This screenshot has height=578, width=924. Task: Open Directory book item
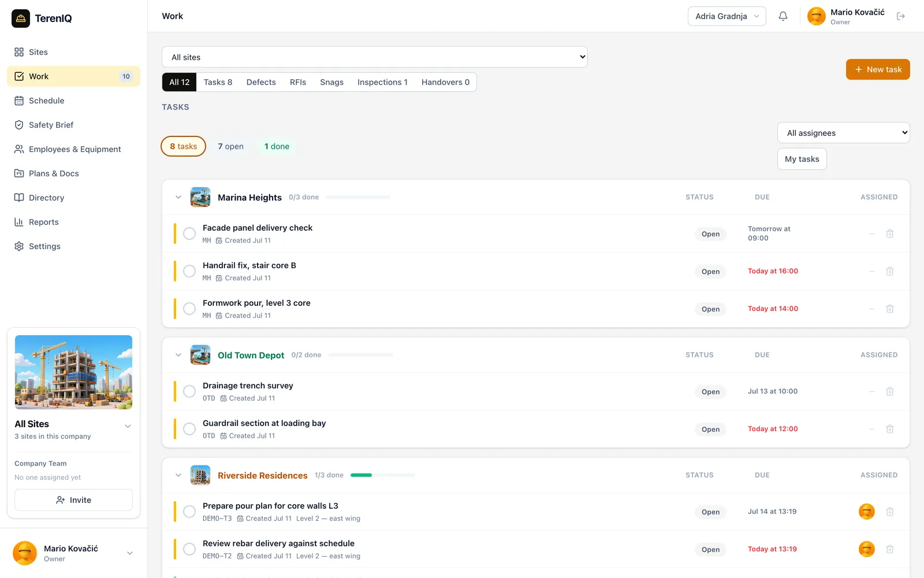pos(73,198)
